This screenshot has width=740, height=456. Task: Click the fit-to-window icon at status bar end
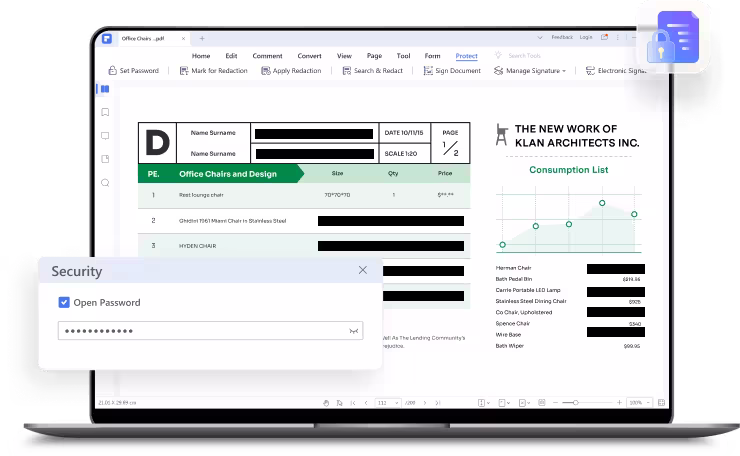[x=662, y=403]
